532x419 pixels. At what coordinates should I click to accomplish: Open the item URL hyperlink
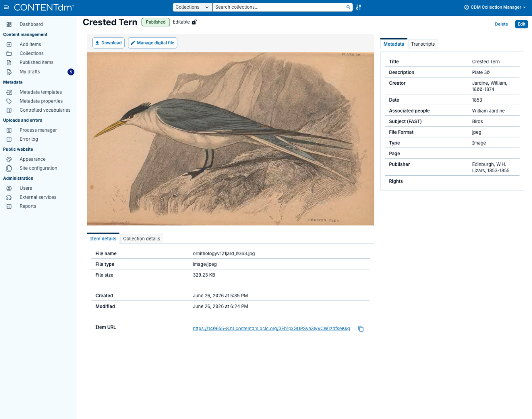click(271, 328)
